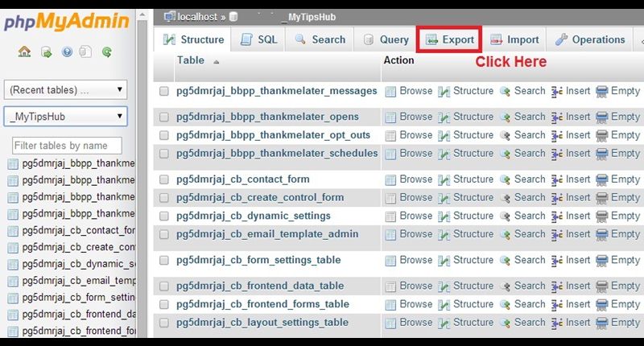This screenshot has width=644, height=346.
Task: Open the Recent tables dropdown
Action: 66,90
